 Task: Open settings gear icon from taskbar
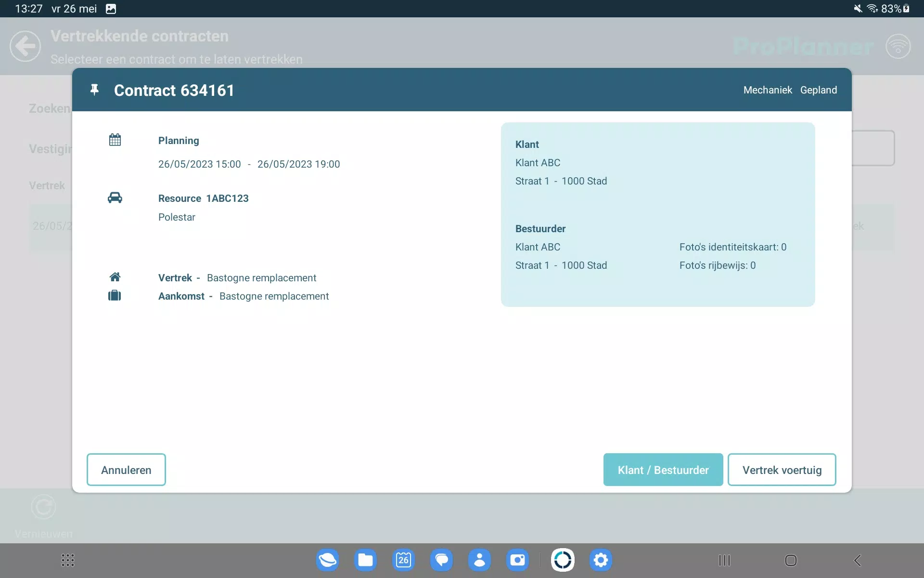(599, 559)
